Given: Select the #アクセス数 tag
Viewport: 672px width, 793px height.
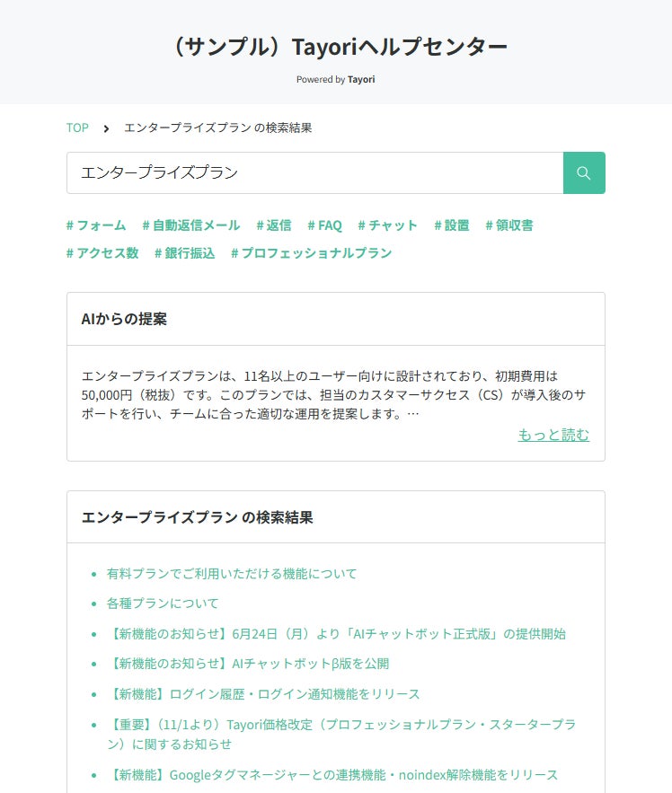Looking at the screenshot, I should click(x=102, y=253).
